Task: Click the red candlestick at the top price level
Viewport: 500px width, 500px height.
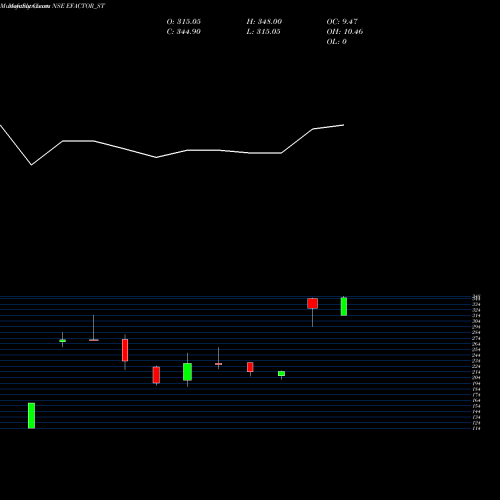Action: click(x=312, y=303)
